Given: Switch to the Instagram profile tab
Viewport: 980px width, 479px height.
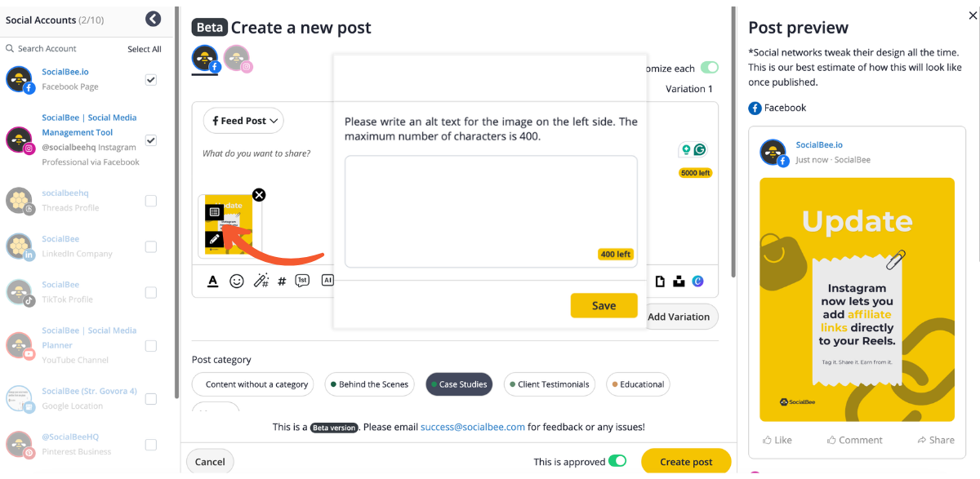Looking at the screenshot, I should tap(237, 58).
